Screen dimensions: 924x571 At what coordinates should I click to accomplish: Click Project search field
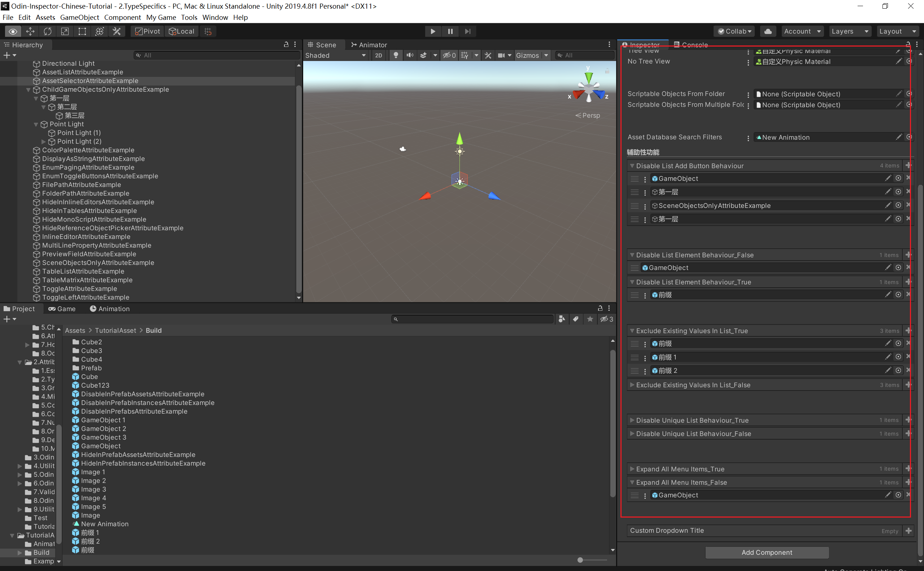click(472, 319)
